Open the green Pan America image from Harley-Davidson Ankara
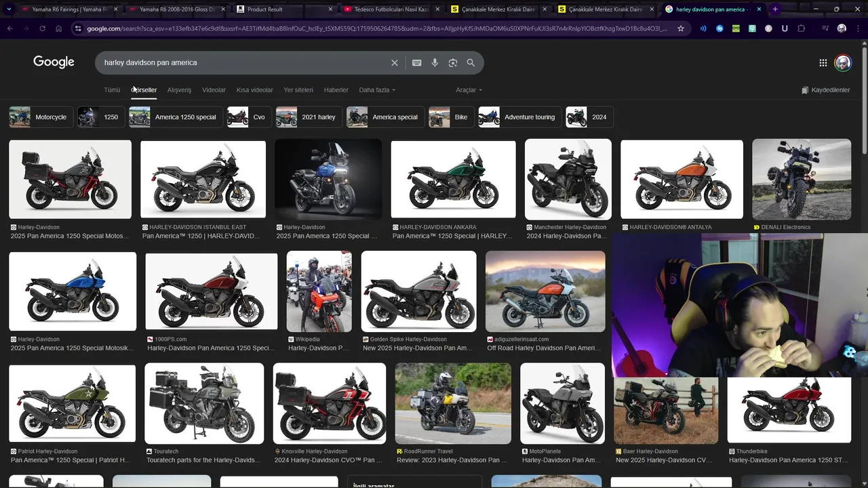The image size is (868, 488). (x=453, y=180)
